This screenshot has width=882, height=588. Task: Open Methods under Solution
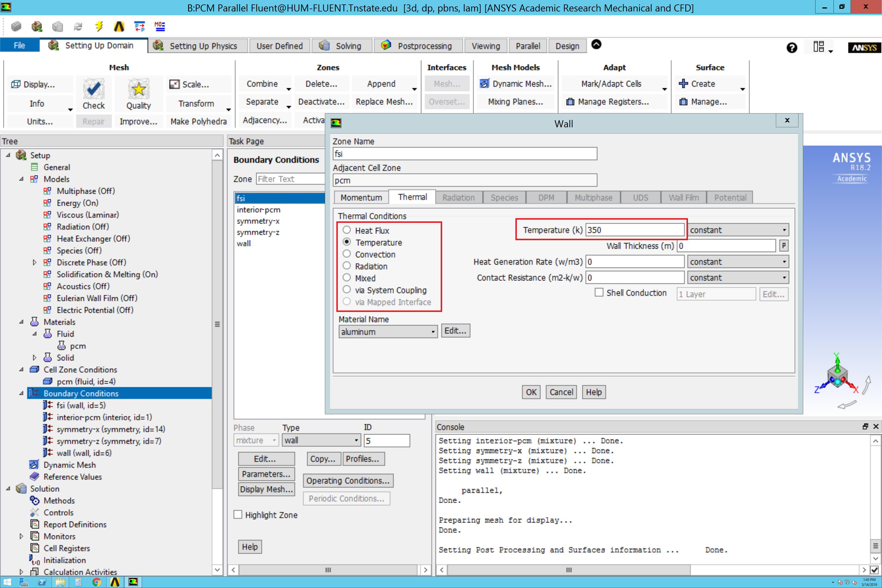[x=59, y=501]
